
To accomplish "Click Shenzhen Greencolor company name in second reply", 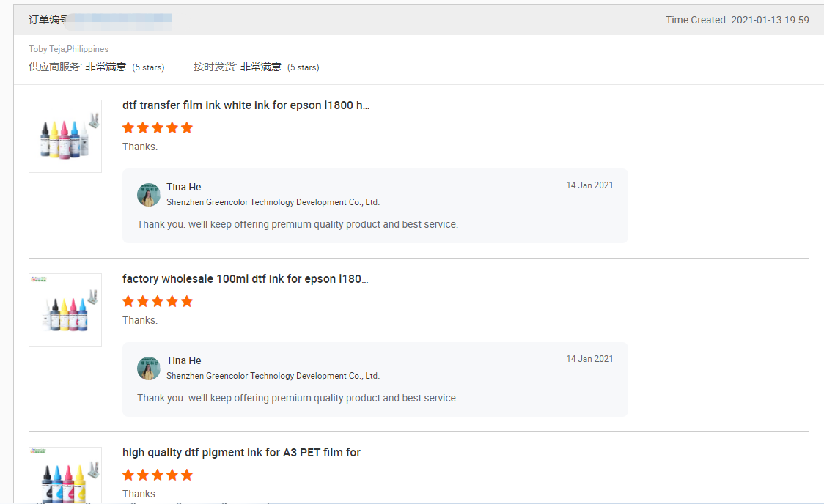I will [x=273, y=376].
